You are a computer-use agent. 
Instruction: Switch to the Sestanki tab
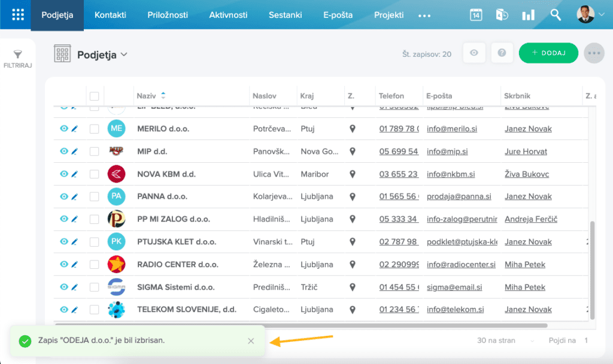pyautogui.click(x=286, y=15)
